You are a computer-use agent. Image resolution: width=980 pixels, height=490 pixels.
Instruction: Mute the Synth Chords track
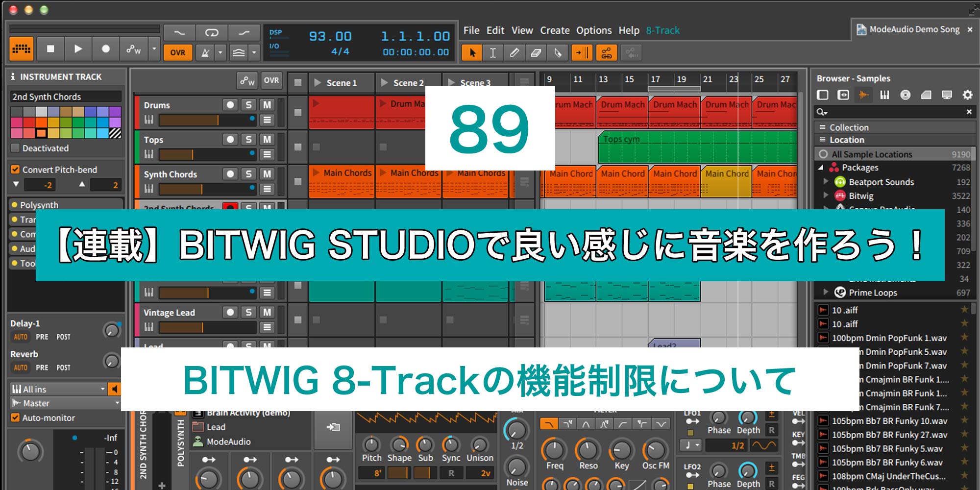[267, 173]
